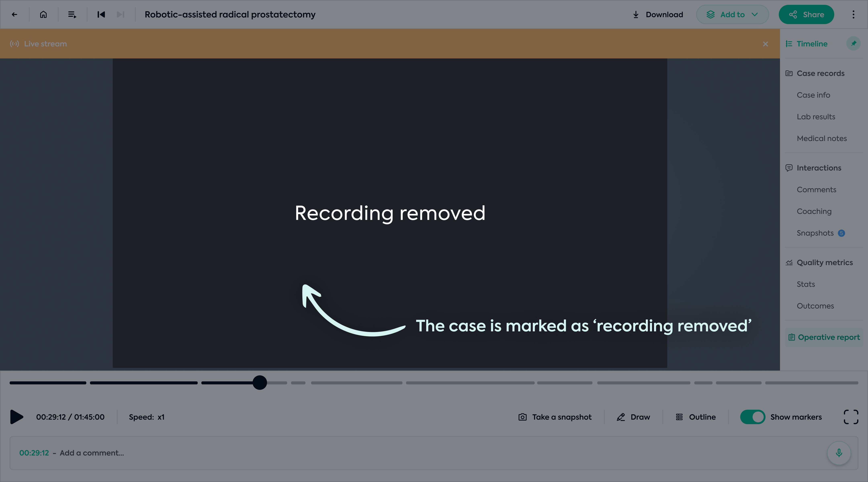Download the recording

pos(658,14)
